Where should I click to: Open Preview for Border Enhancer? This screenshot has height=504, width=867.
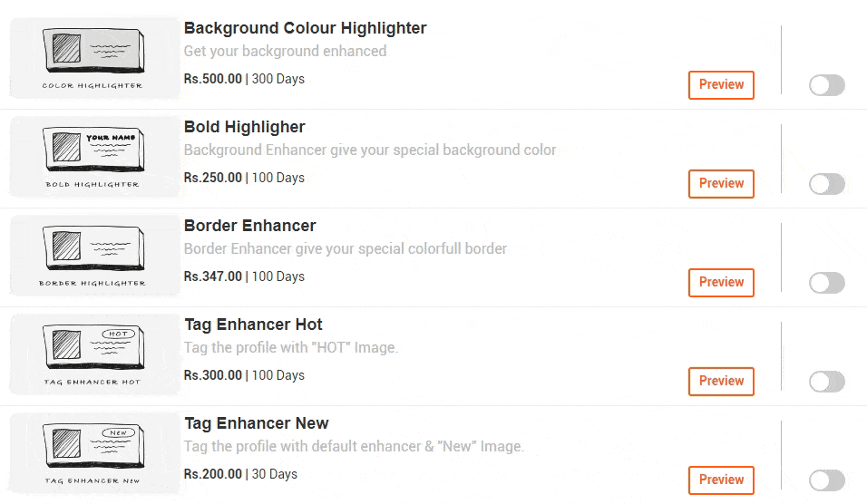point(721,283)
